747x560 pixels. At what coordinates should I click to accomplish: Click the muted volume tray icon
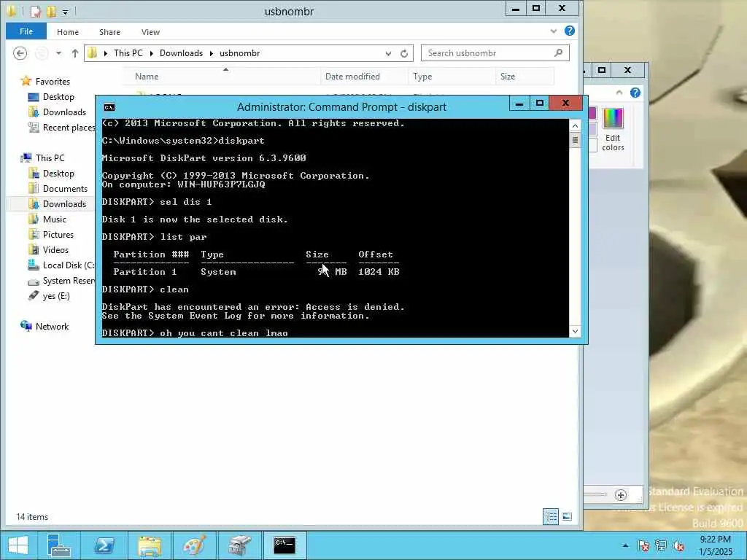click(x=679, y=545)
